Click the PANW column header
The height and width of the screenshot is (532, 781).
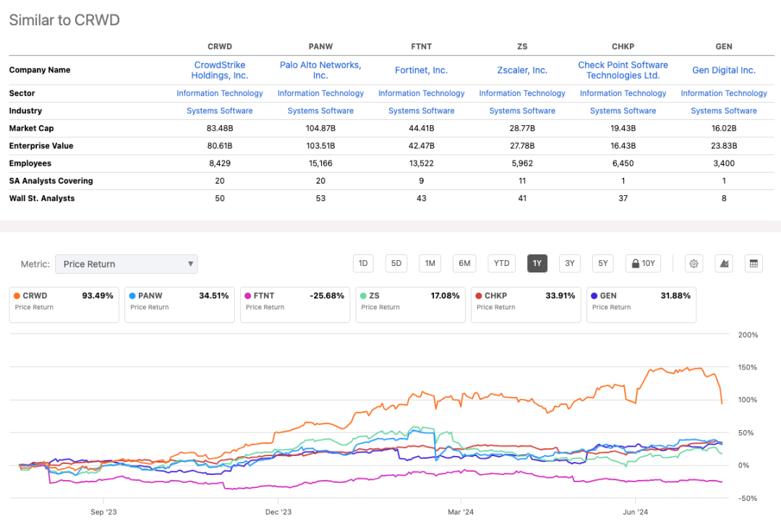point(320,46)
